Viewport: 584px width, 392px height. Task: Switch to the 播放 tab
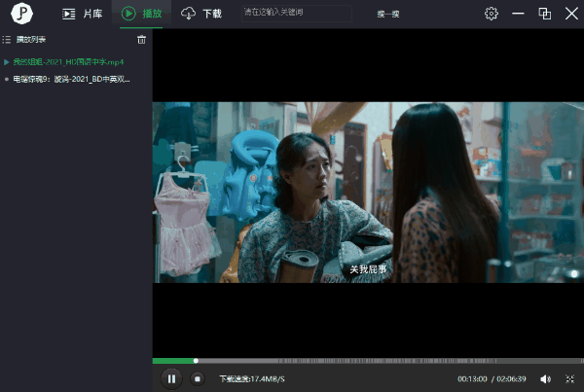click(x=141, y=14)
